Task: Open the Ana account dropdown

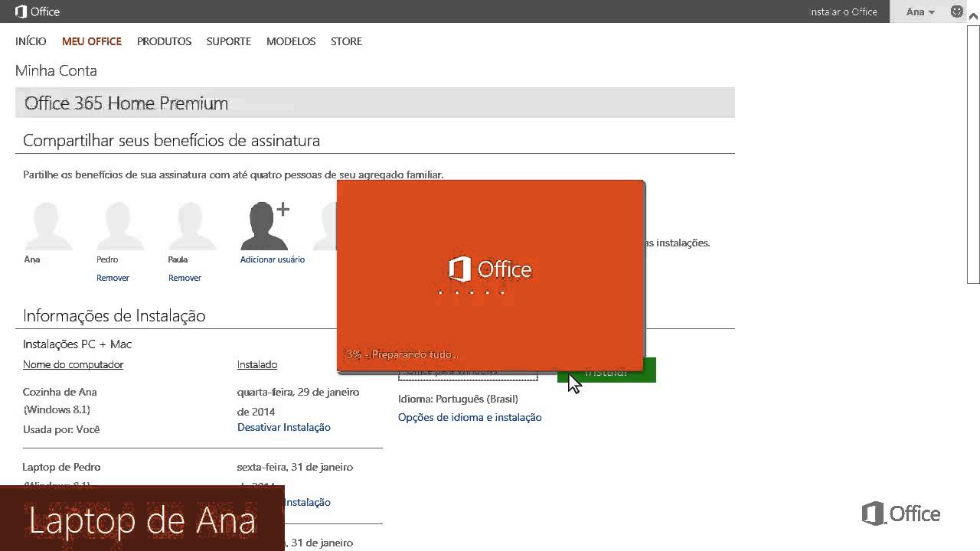Action: (x=920, y=11)
